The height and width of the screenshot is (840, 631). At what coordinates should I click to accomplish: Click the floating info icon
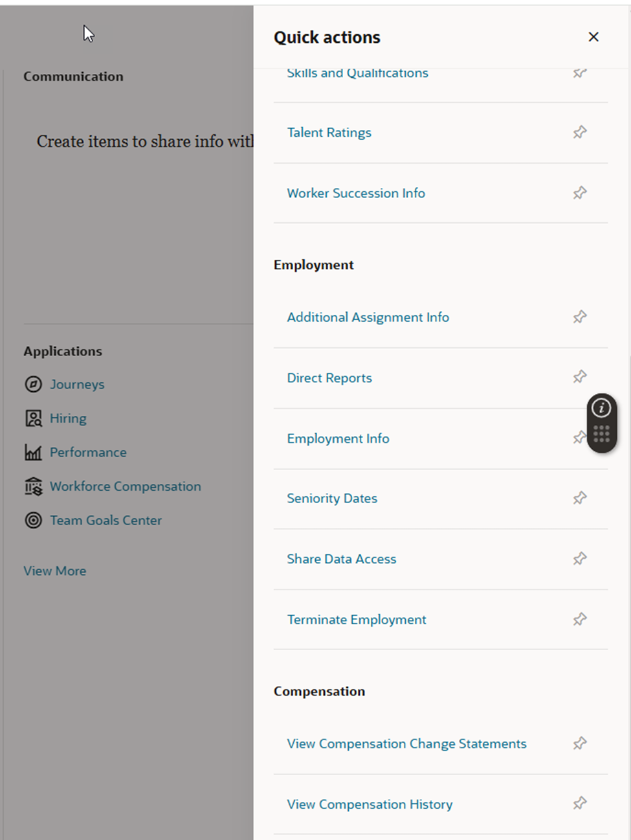point(602,408)
